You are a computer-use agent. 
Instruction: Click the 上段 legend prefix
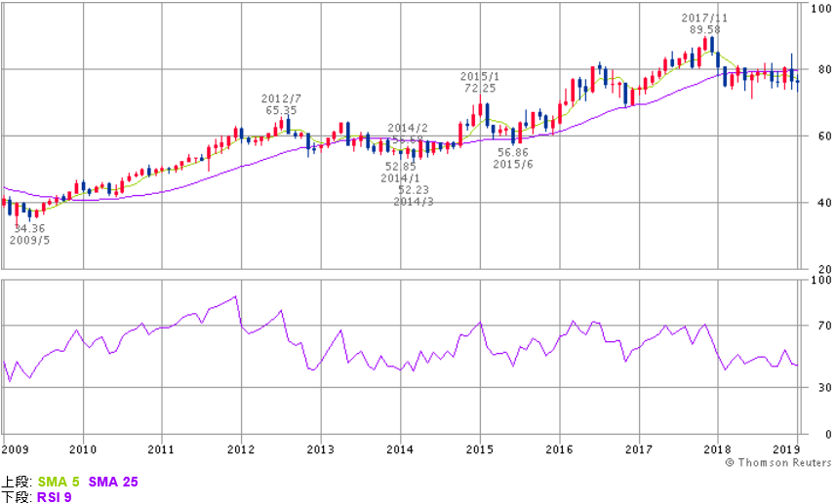pos(17,482)
